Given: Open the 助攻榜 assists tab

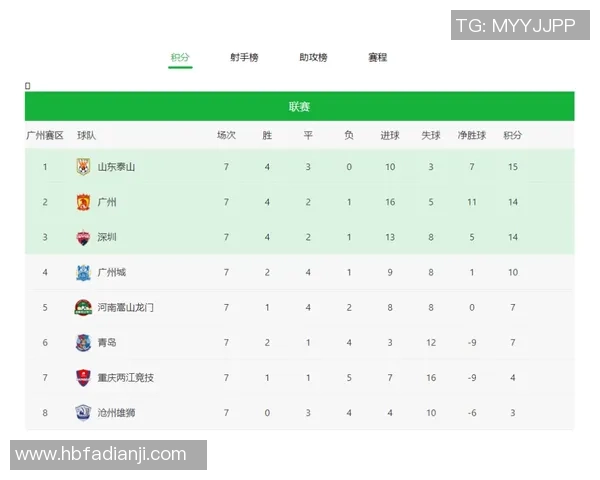Looking at the screenshot, I should [x=313, y=58].
